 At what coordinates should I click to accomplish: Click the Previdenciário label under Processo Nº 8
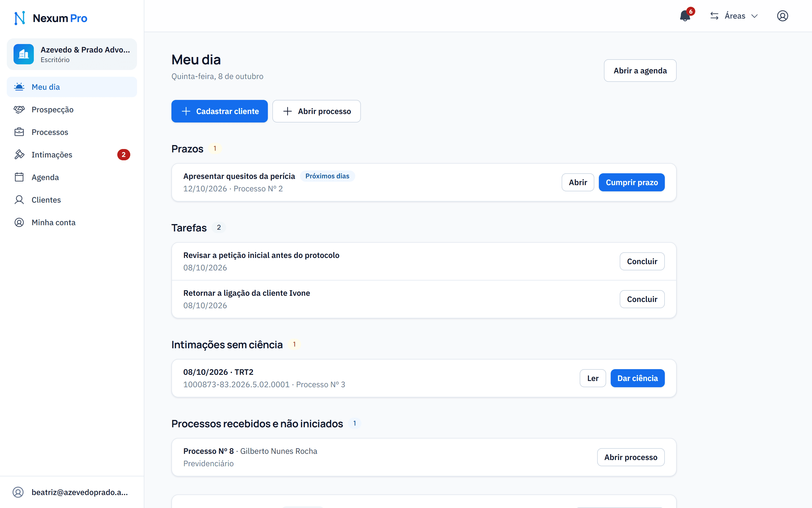[208, 464]
